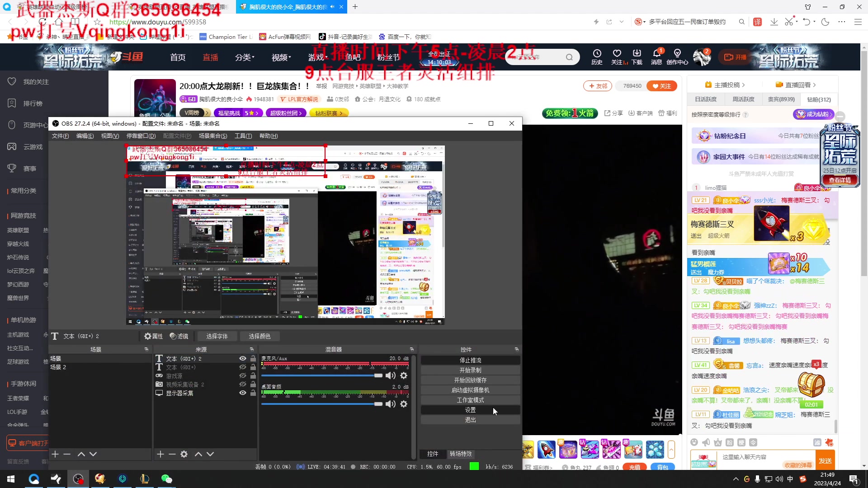
Task: Switch to 贵宾(8939) tab
Action: click(x=781, y=99)
